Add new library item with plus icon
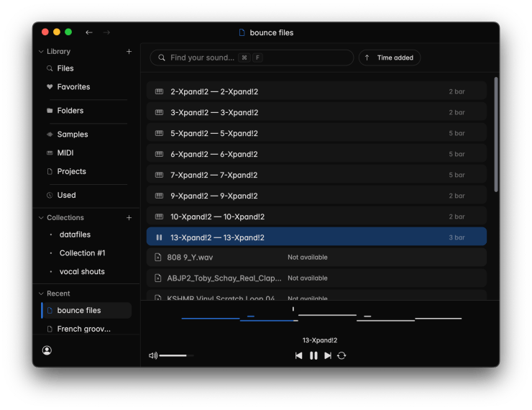 click(x=129, y=51)
